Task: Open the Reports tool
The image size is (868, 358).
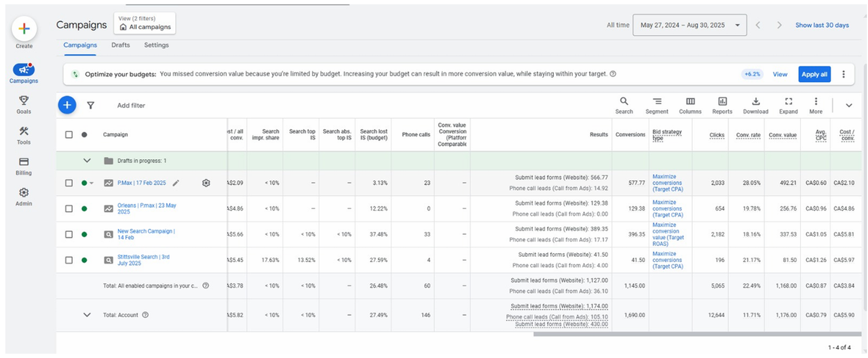Action: point(722,105)
